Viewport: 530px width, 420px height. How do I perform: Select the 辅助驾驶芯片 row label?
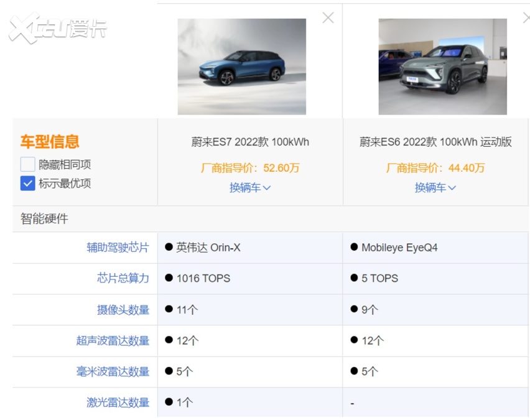point(118,248)
